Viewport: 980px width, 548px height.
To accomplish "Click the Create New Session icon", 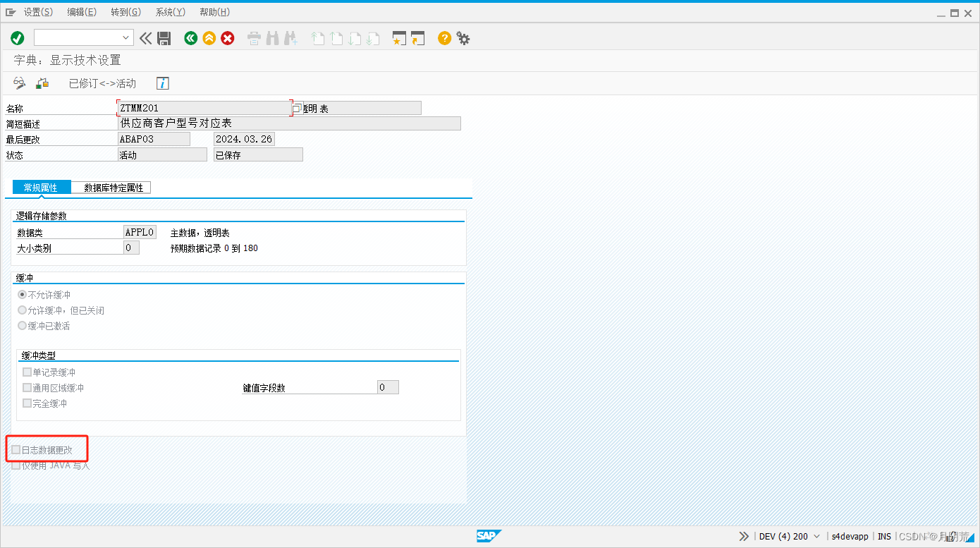I will pyautogui.click(x=400, y=39).
